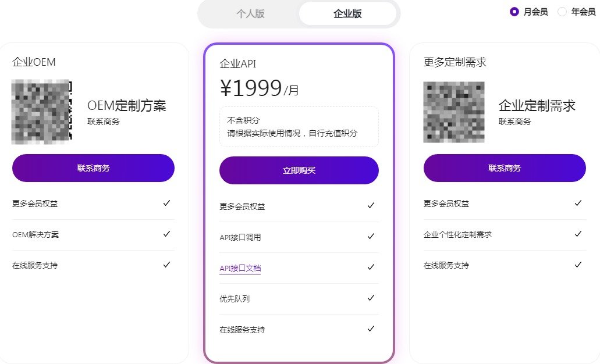600x364 pixels.
Task: Click checkmark next to API接口调用
Action: point(371,236)
